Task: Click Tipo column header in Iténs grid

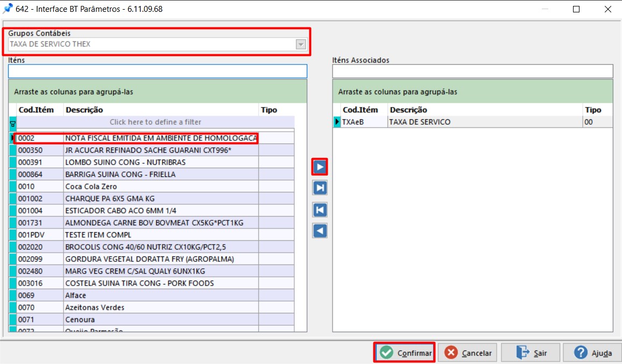Action: point(277,110)
